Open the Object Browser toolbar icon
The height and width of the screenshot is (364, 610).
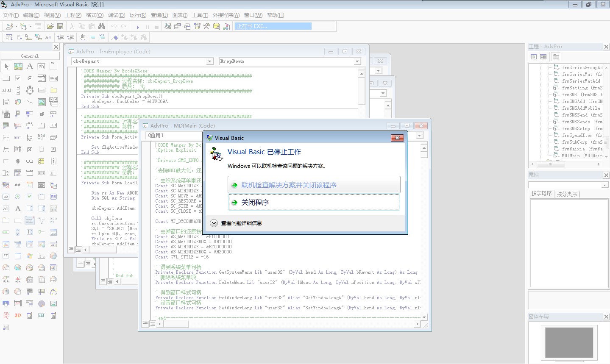point(197,26)
